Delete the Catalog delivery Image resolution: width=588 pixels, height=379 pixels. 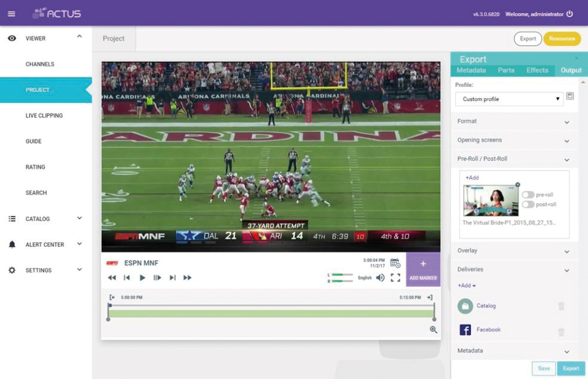[561, 306]
